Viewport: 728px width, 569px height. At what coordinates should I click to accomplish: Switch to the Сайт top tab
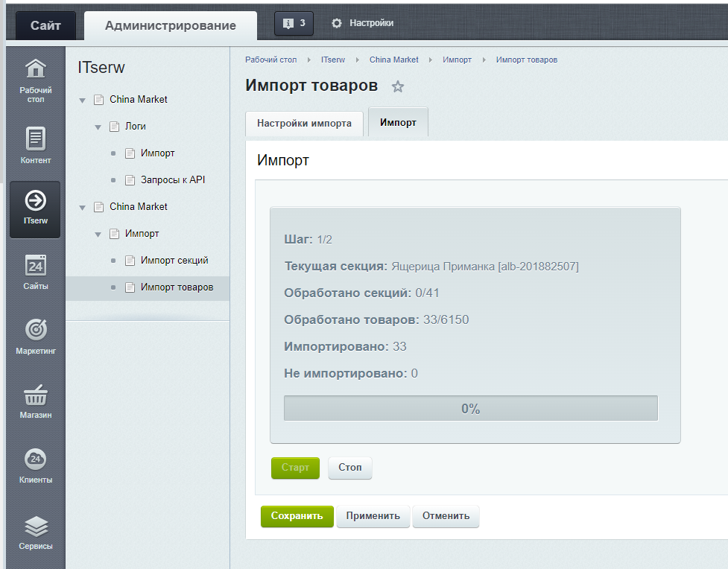(x=45, y=25)
